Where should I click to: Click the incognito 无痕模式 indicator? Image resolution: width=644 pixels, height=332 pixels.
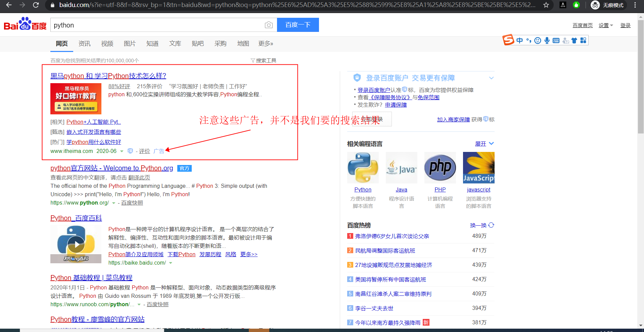coord(608,5)
